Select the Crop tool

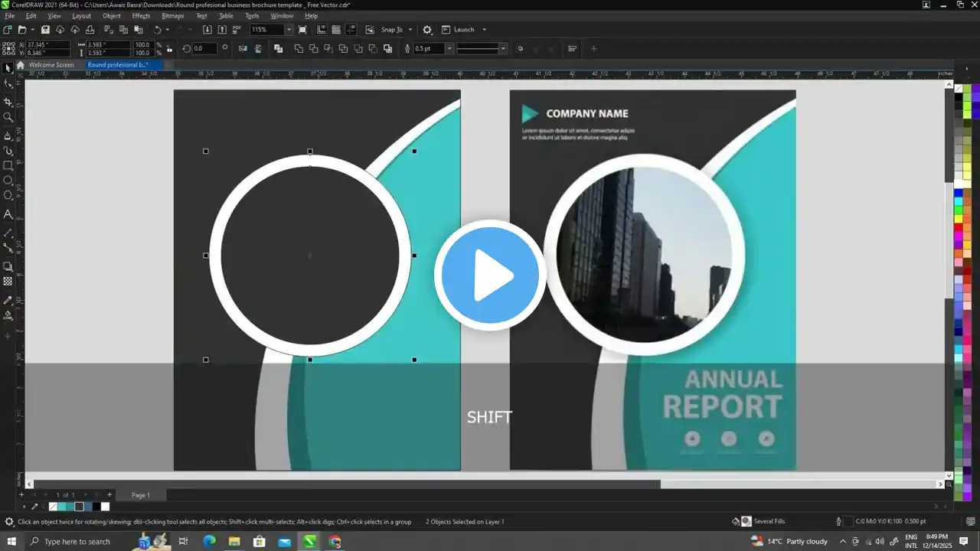pyautogui.click(x=8, y=102)
